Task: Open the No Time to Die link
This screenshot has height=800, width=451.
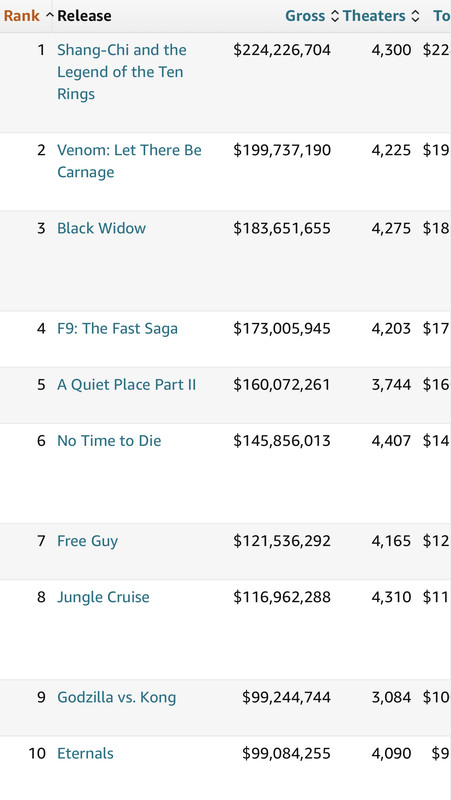Action: click(109, 440)
